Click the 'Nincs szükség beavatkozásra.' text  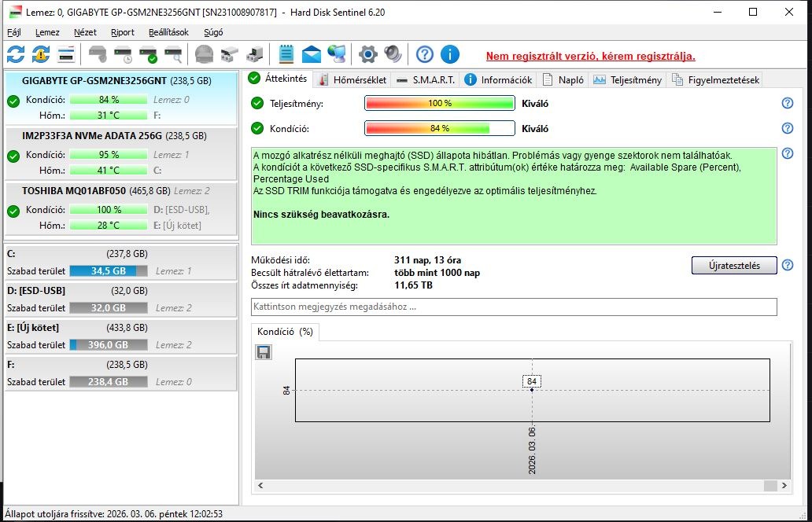(321, 214)
